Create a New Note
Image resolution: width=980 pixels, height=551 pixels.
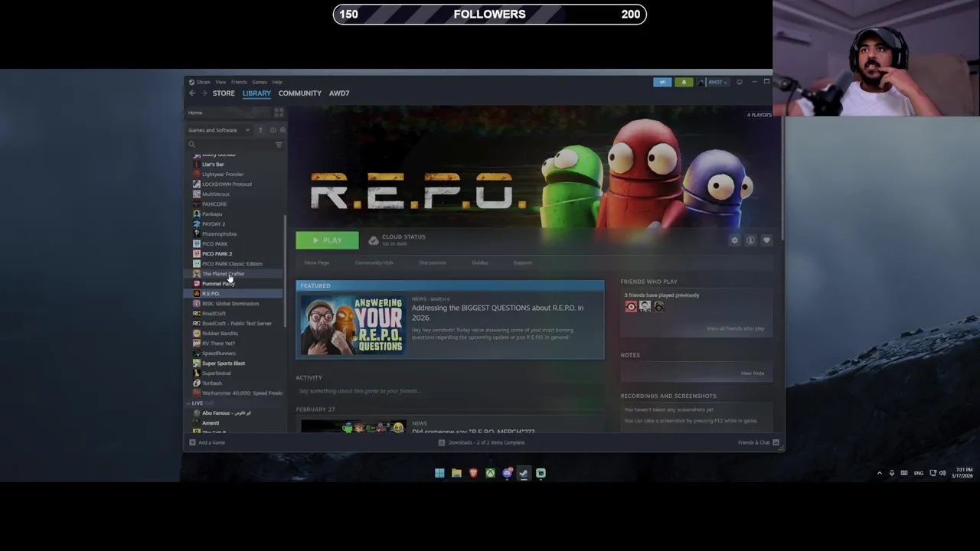coord(753,373)
